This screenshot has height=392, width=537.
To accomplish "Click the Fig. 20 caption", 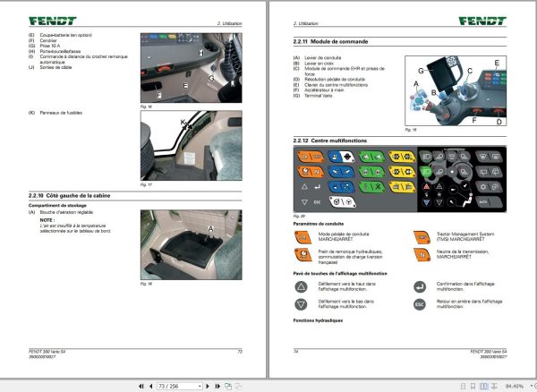I will pyautogui.click(x=299, y=217).
